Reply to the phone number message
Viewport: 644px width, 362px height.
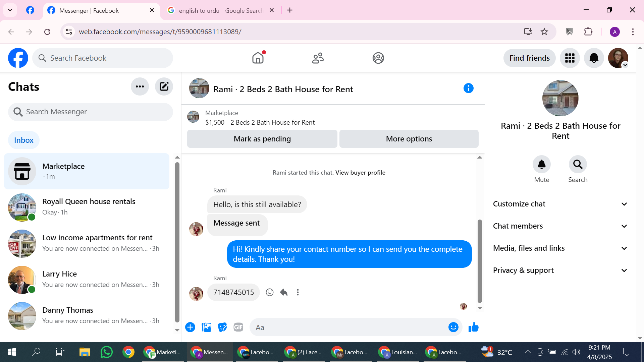pyautogui.click(x=284, y=292)
